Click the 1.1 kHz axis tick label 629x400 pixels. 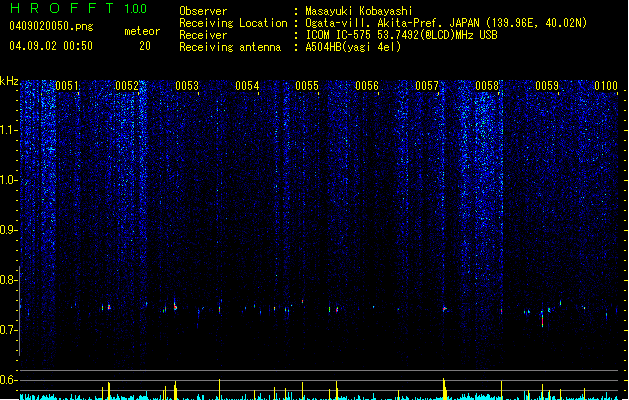[9, 130]
